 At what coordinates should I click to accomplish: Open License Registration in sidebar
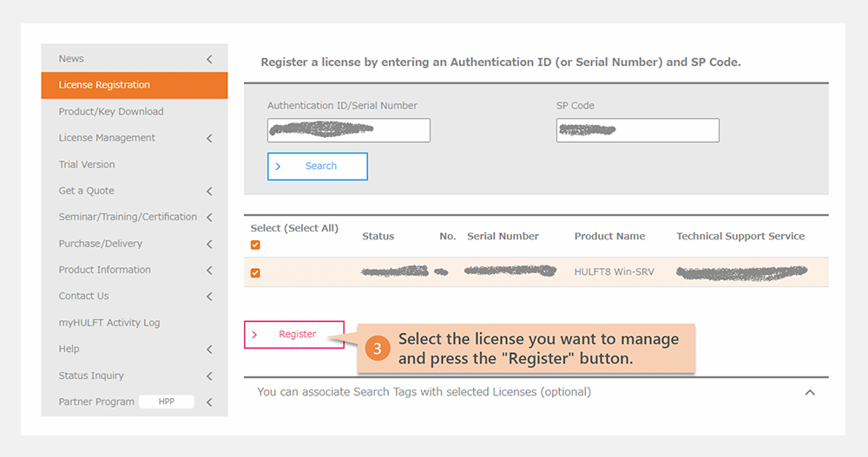click(104, 85)
